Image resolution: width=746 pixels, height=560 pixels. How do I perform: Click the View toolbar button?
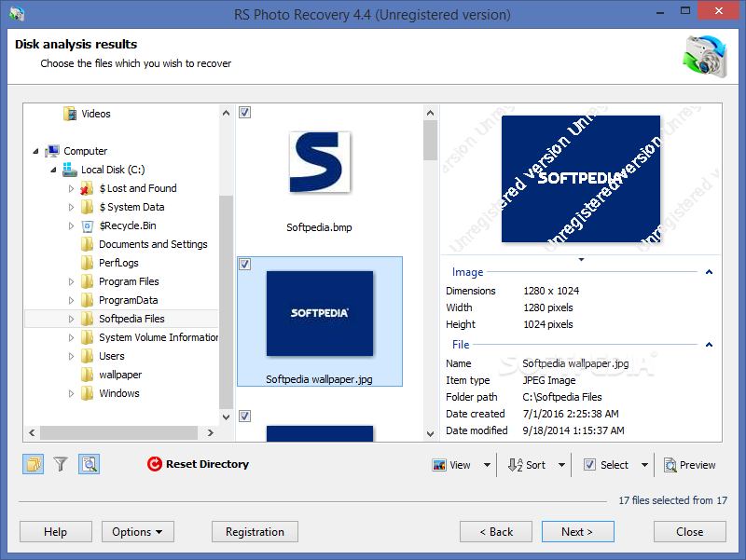pyautogui.click(x=452, y=465)
